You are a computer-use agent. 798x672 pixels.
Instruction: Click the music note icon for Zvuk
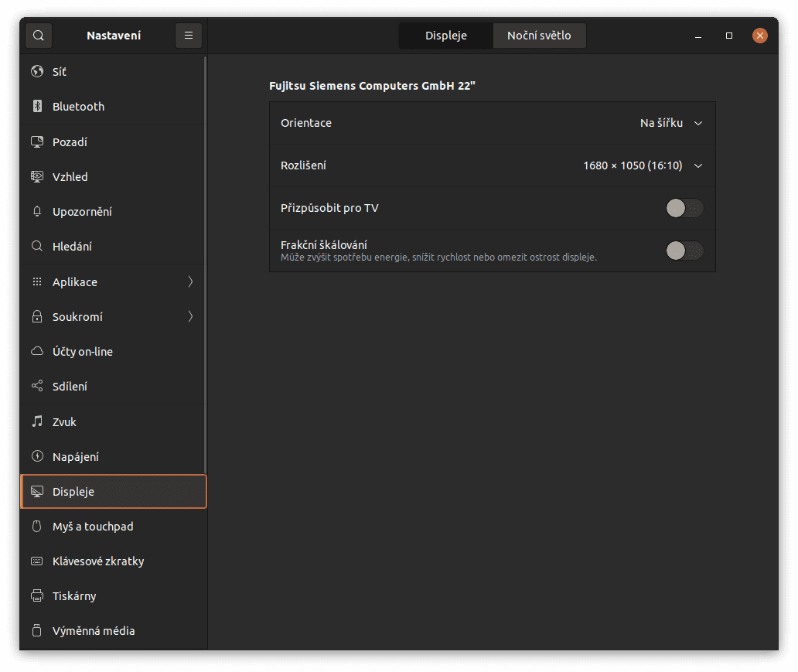[37, 422]
